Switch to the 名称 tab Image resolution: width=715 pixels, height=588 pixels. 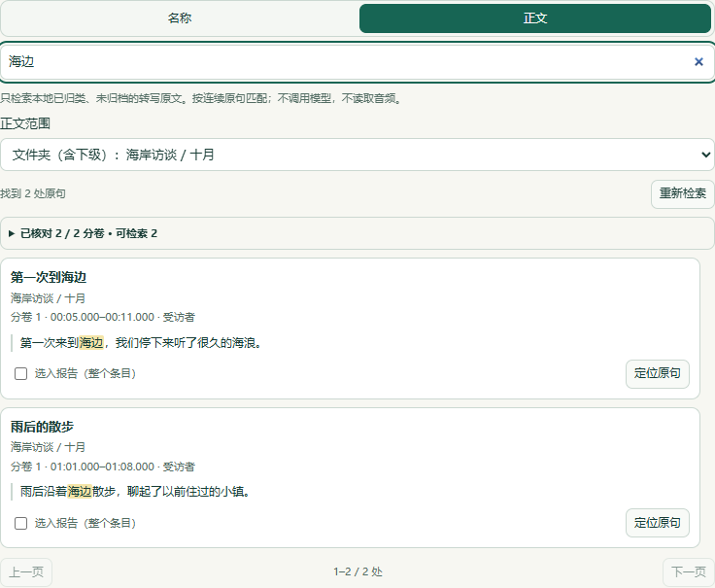(x=179, y=18)
